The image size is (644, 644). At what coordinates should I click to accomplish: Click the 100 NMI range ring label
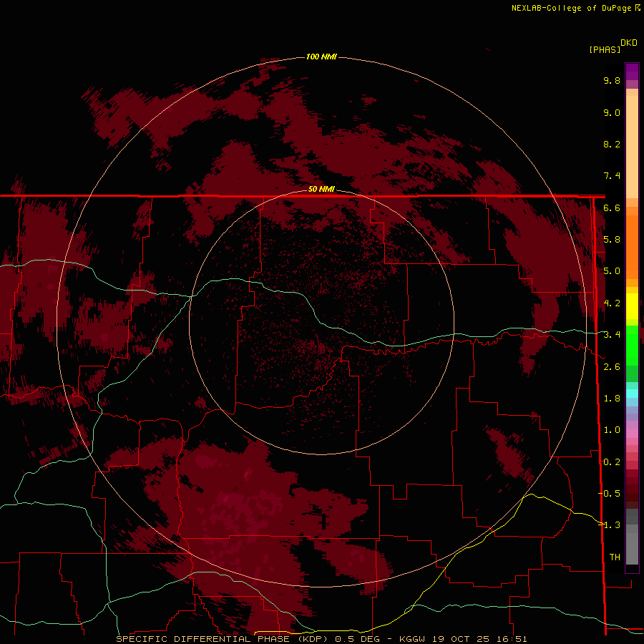click(x=321, y=57)
